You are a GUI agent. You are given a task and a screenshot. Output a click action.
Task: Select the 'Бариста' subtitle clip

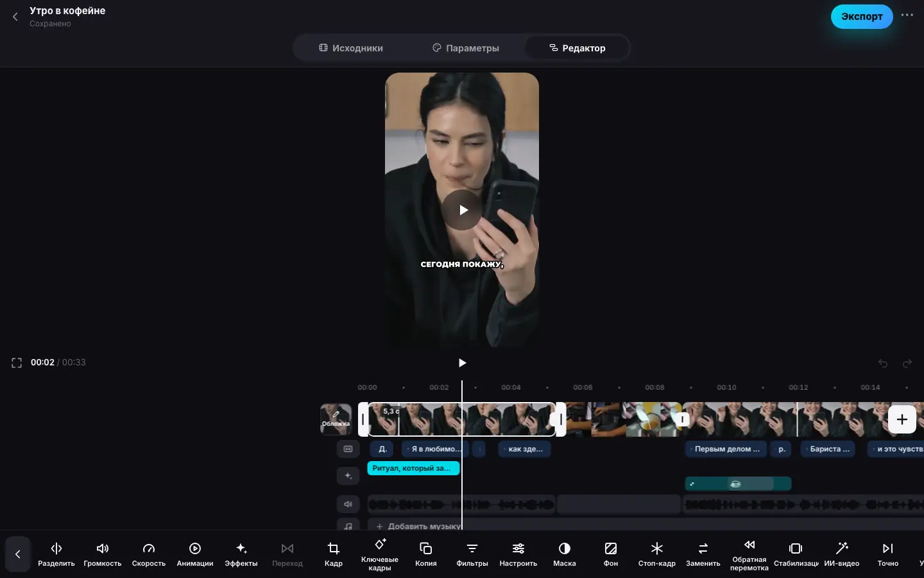[828, 449]
